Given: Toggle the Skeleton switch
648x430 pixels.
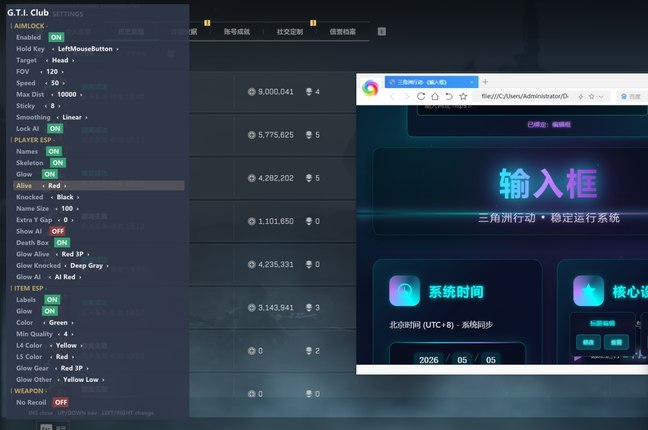Looking at the screenshot, I should pos(58,163).
